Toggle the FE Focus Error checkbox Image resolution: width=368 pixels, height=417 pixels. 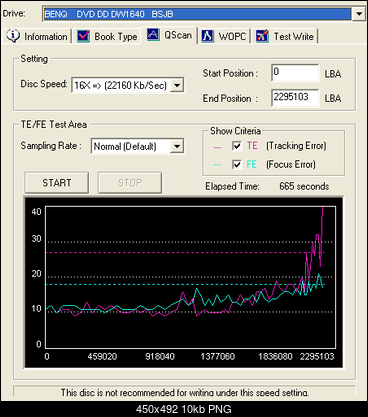tap(237, 164)
